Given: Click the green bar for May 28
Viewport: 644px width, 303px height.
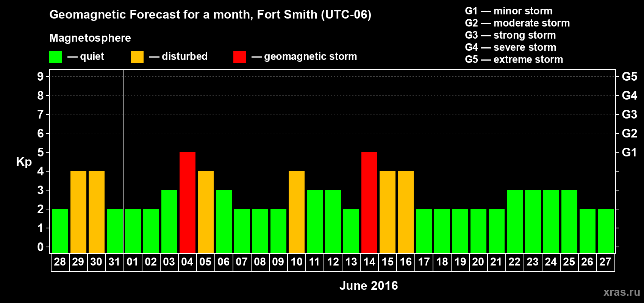Looking at the screenshot, I should point(60,231).
